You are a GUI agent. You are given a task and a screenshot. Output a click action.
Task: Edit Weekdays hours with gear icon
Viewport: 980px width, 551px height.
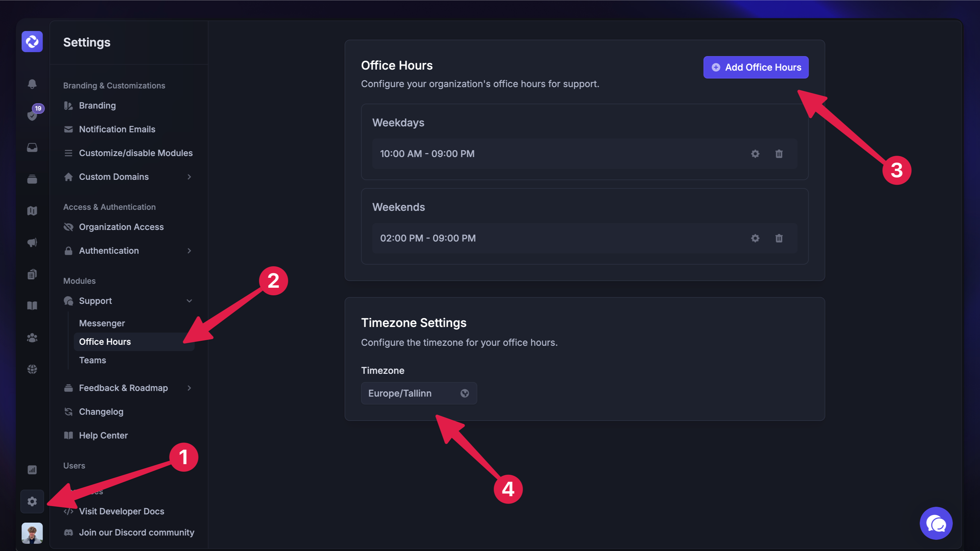(x=755, y=154)
